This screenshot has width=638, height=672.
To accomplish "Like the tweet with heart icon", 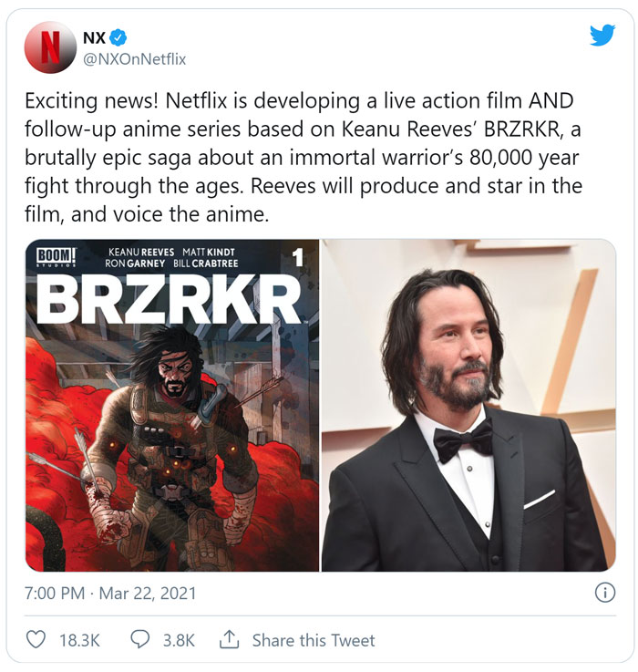I will pyautogui.click(x=36, y=639).
